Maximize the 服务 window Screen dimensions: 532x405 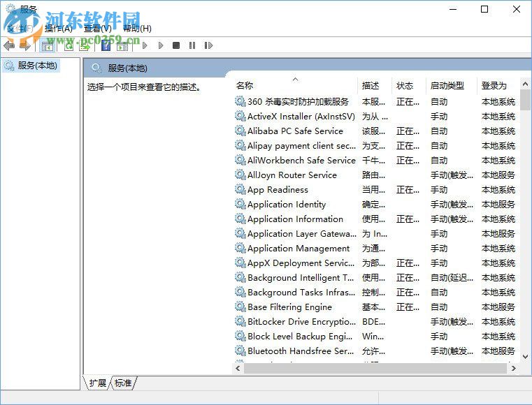pos(484,9)
